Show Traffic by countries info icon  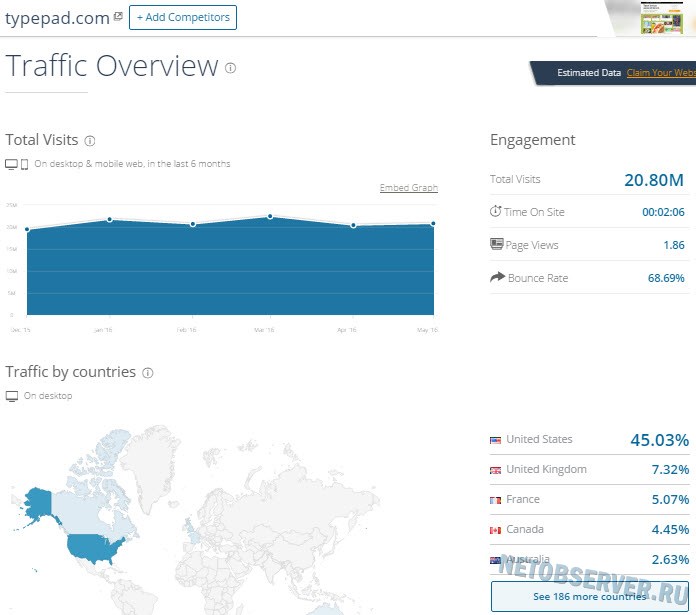tap(148, 373)
